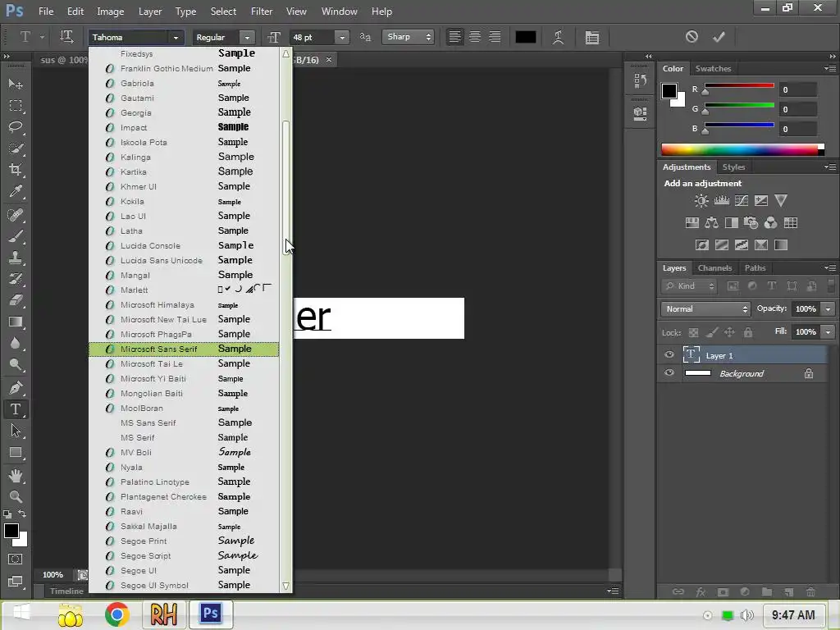Image resolution: width=840 pixels, height=630 pixels.
Task: Click the R value input field
Action: pos(798,89)
